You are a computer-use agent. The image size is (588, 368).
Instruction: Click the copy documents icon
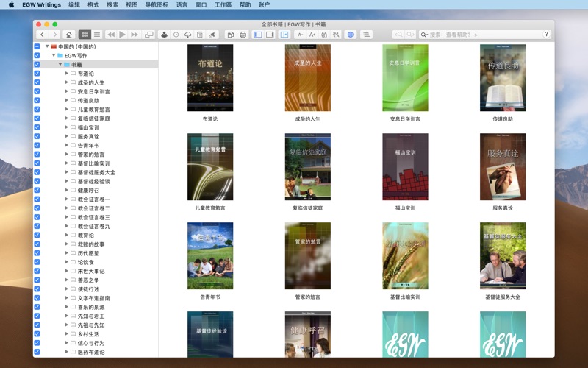(231, 35)
